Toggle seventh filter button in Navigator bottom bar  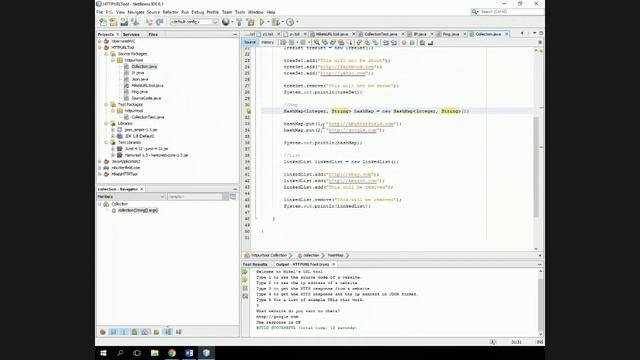coord(168,332)
